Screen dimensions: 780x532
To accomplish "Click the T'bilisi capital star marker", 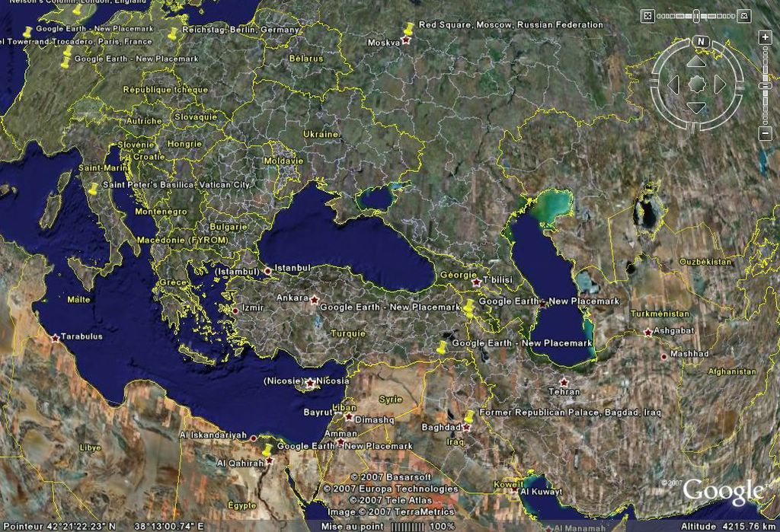I will [476, 282].
